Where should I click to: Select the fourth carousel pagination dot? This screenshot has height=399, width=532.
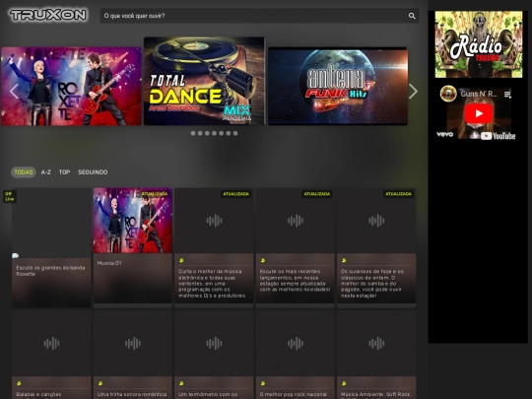215,133
